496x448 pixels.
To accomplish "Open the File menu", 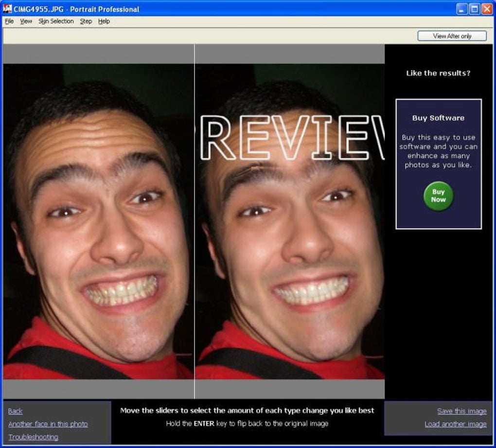I will tap(9, 21).
